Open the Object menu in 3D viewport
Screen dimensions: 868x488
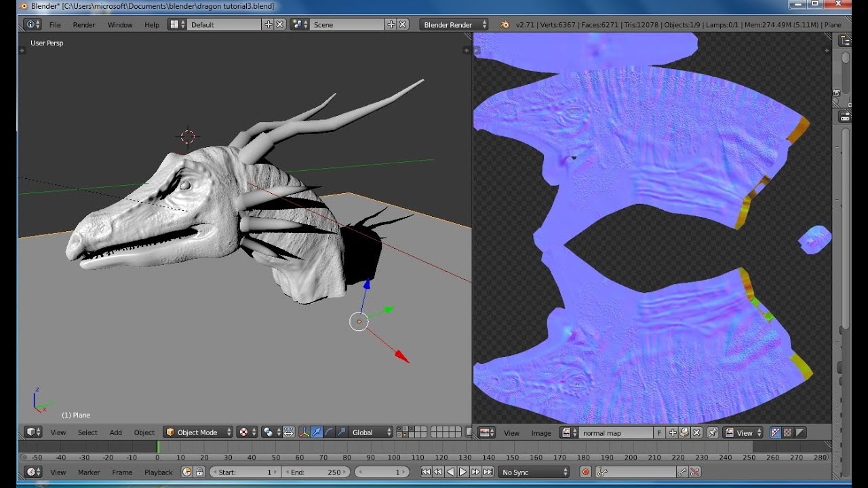[144, 432]
